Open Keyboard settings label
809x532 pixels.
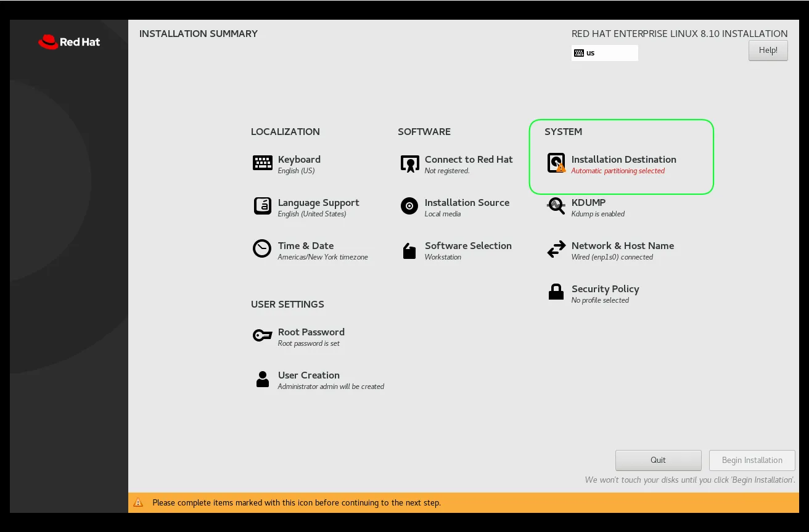click(299, 159)
